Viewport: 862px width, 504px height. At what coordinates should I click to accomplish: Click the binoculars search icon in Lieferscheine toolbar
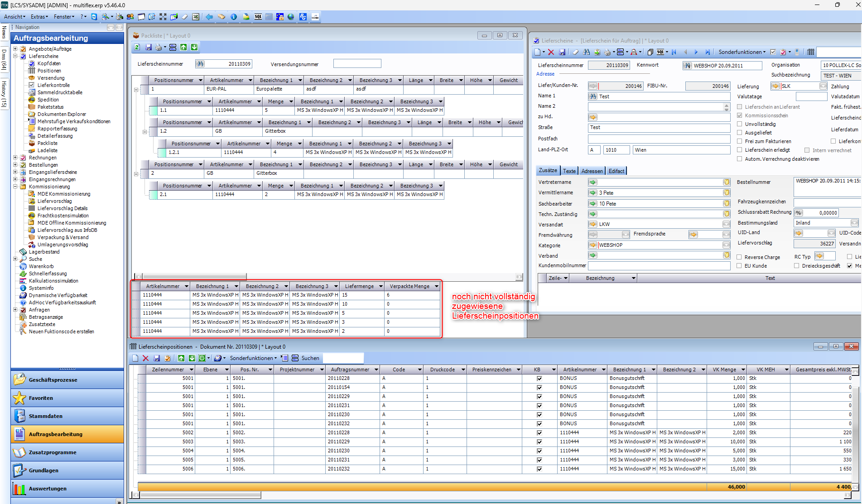[586, 52]
